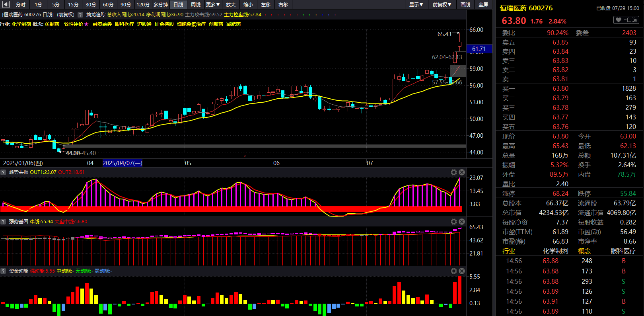Click the 眼科医疗 concept value in quote panel

(623, 251)
